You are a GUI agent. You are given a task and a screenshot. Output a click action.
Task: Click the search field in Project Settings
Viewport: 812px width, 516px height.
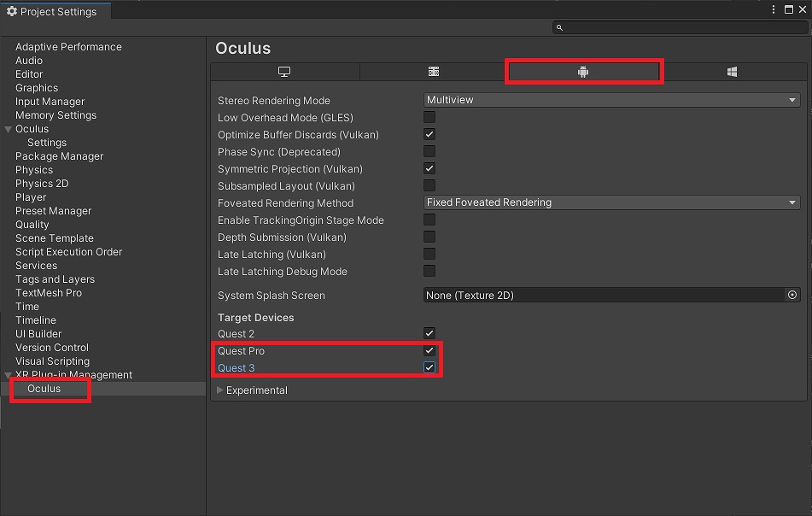pyautogui.click(x=680, y=27)
